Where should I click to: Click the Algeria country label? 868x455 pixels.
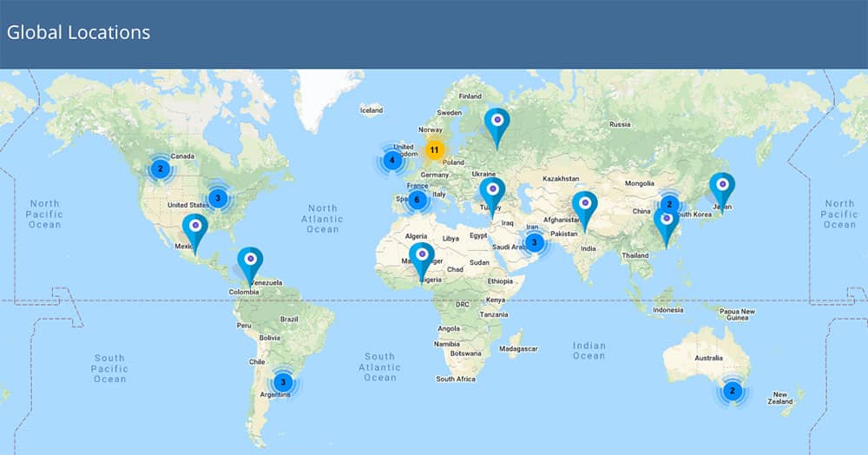(x=416, y=236)
